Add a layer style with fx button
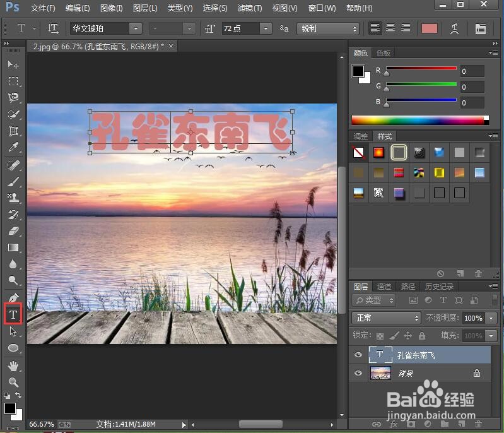The height and width of the screenshot is (433, 504). tap(394, 424)
